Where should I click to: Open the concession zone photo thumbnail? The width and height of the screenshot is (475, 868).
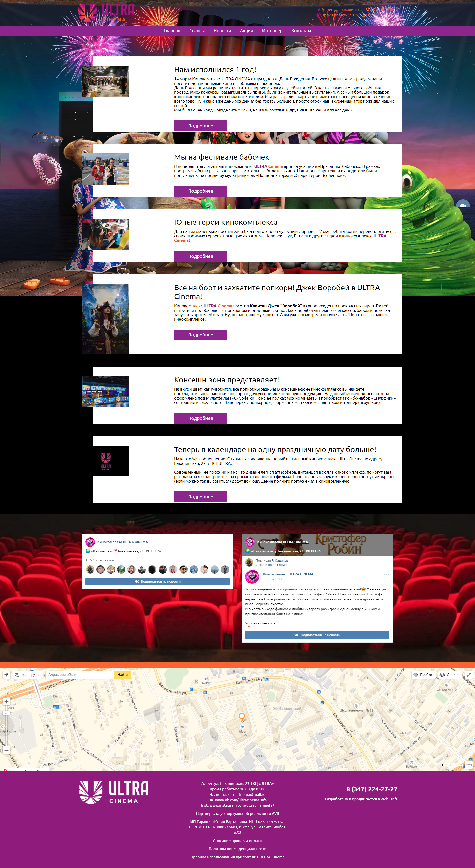[105, 392]
